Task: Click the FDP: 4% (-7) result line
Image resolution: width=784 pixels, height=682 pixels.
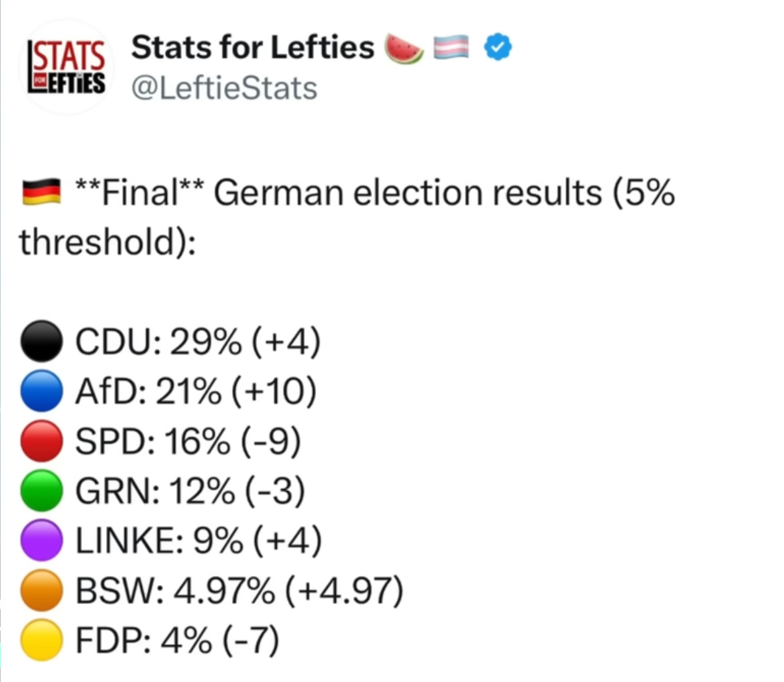Action: (x=177, y=640)
